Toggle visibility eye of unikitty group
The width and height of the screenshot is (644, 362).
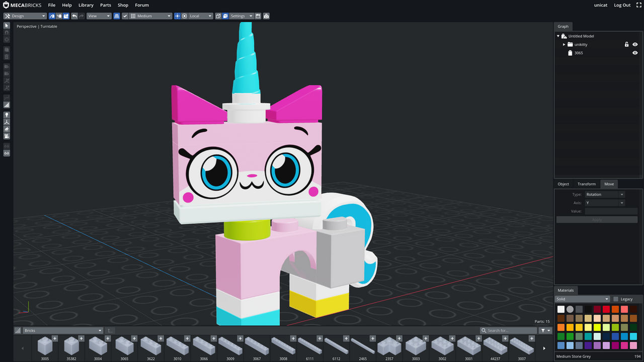[x=635, y=44]
